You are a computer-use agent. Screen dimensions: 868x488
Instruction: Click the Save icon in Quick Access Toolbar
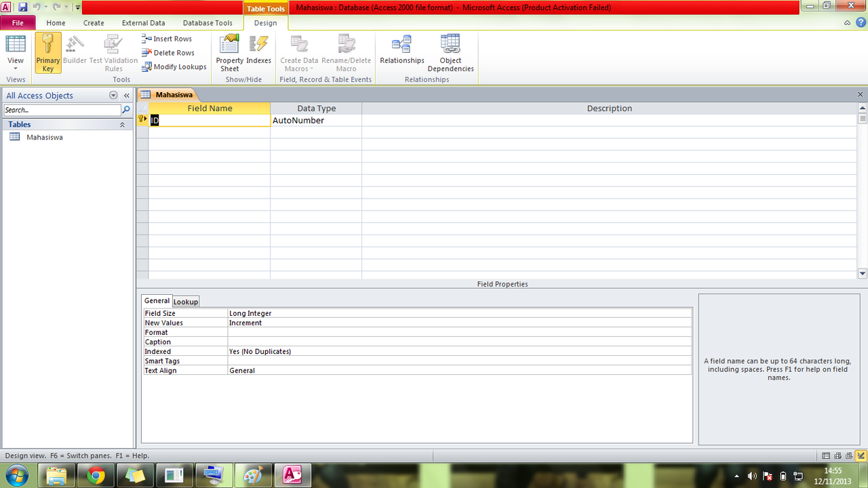click(x=22, y=7)
